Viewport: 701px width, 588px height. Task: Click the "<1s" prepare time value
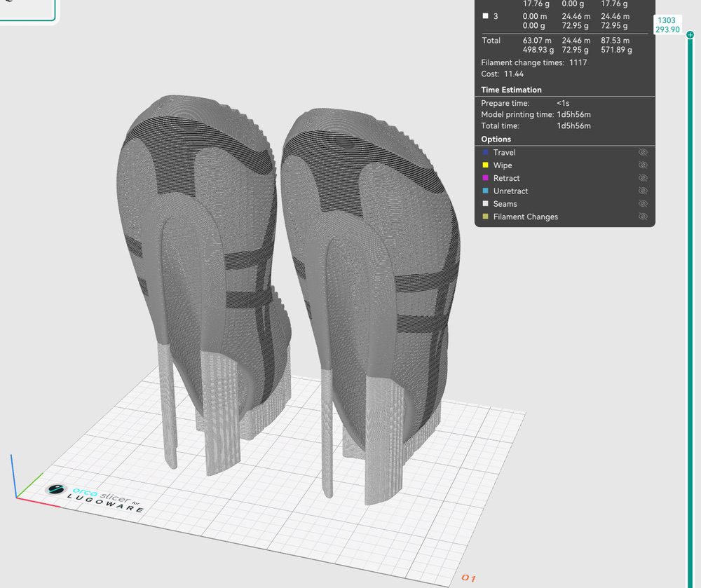point(563,103)
